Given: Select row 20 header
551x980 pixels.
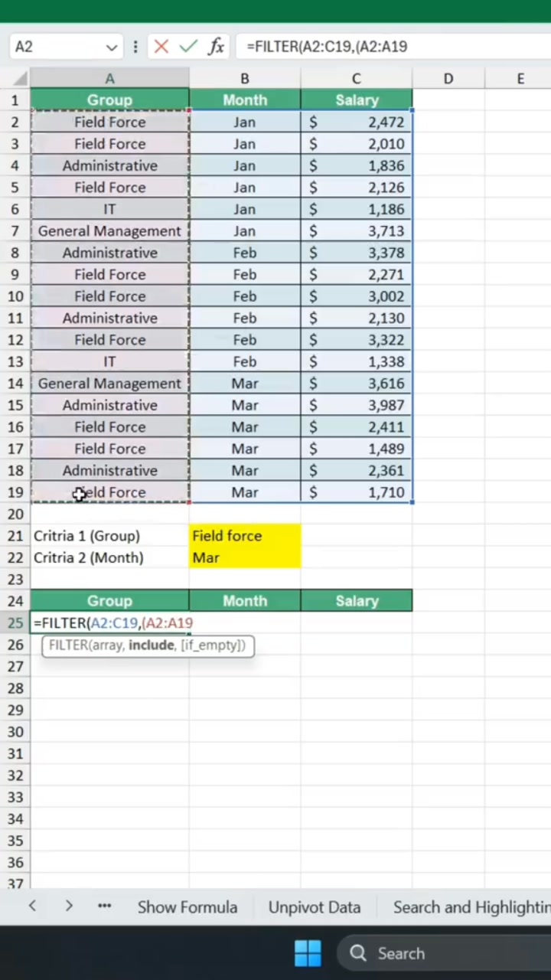Looking at the screenshot, I should coord(15,514).
